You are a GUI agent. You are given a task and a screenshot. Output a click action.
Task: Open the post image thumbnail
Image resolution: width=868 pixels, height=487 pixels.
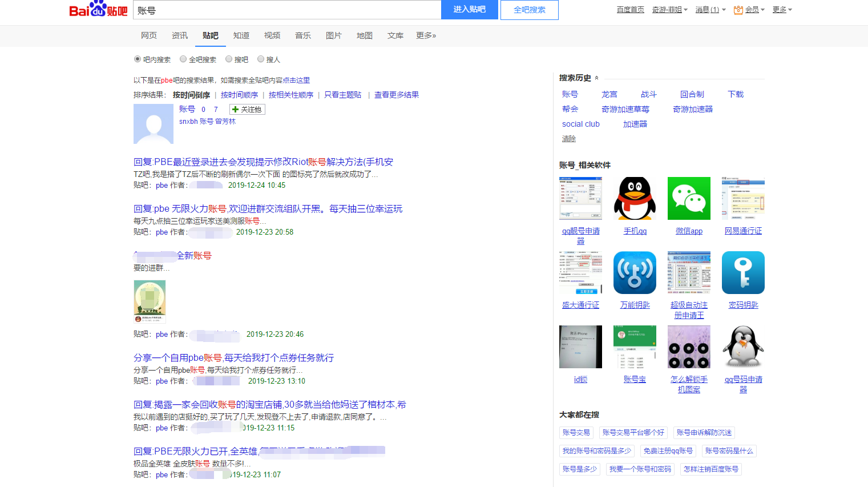[x=150, y=301]
